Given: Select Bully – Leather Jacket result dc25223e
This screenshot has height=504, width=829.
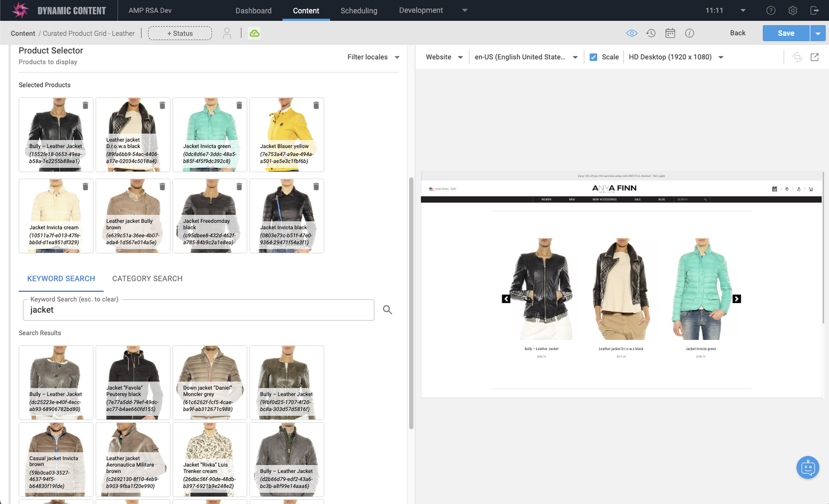Looking at the screenshot, I should point(56,383).
